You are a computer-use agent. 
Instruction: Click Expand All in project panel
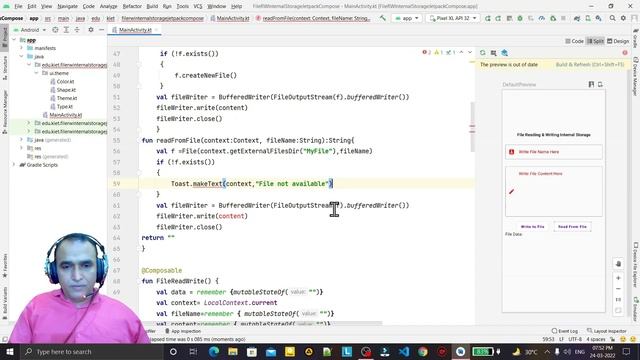pos(66,30)
